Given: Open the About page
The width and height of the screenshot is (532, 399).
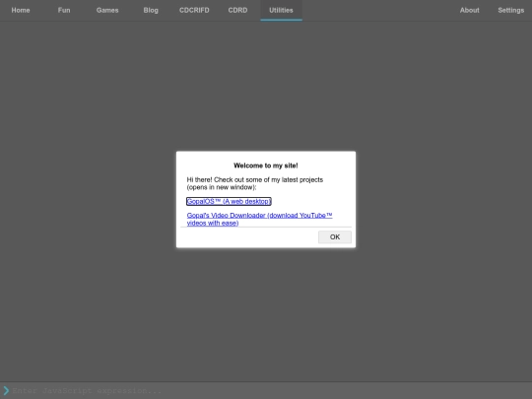Looking at the screenshot, I should [x=470, y=10].
